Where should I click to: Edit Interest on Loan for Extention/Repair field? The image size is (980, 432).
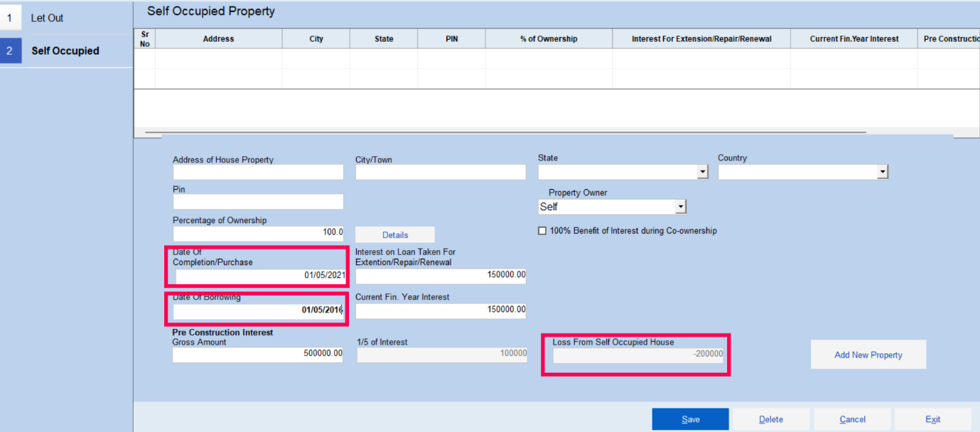pyautogui.click(x=441, y=276)
